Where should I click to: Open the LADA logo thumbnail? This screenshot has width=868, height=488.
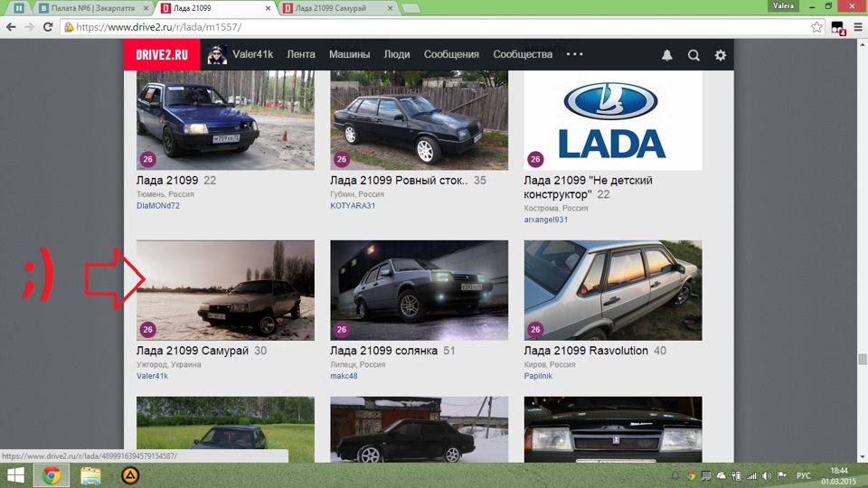(613, 120)
